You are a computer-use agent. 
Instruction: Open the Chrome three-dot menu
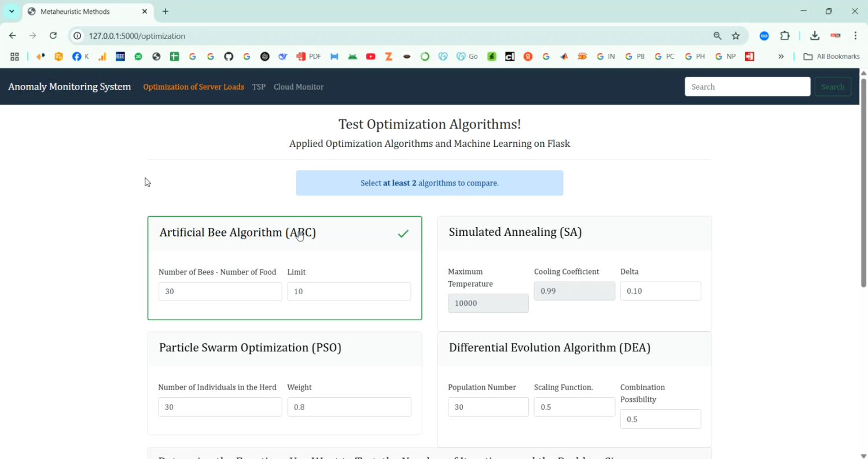click(855, 36)
